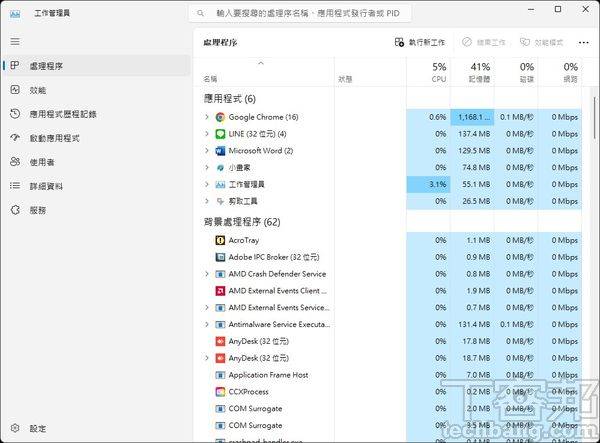600x443 pixels.
Task: Open the Performance (效能) sidebar icon
Action: coord(15,90)
